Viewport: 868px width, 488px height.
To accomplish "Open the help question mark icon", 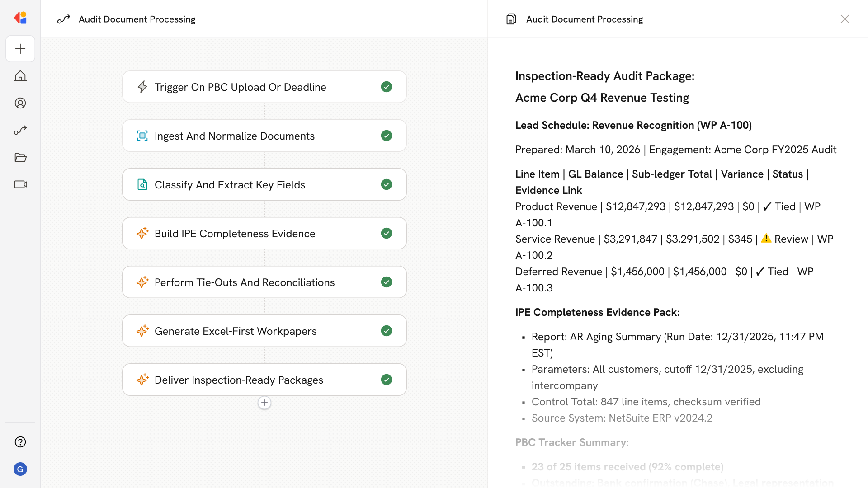I will (20, 442).
